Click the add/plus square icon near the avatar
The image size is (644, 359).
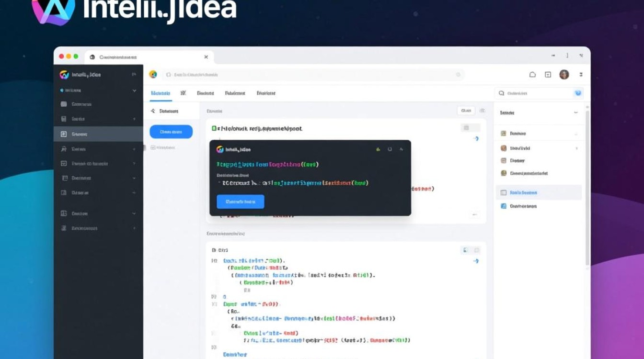[x=547, y=74]
